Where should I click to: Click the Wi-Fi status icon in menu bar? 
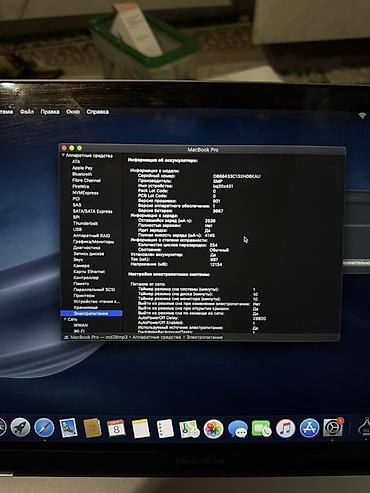(x=362, y=116)
